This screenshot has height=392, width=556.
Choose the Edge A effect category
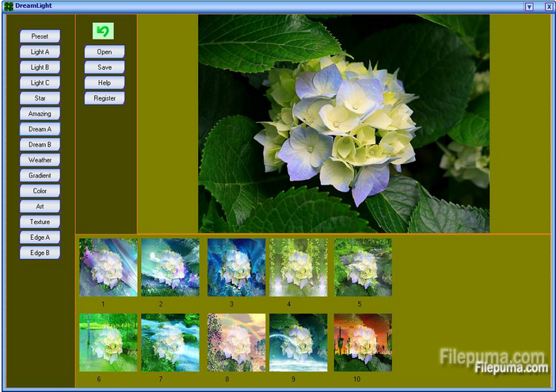(40, 238)
